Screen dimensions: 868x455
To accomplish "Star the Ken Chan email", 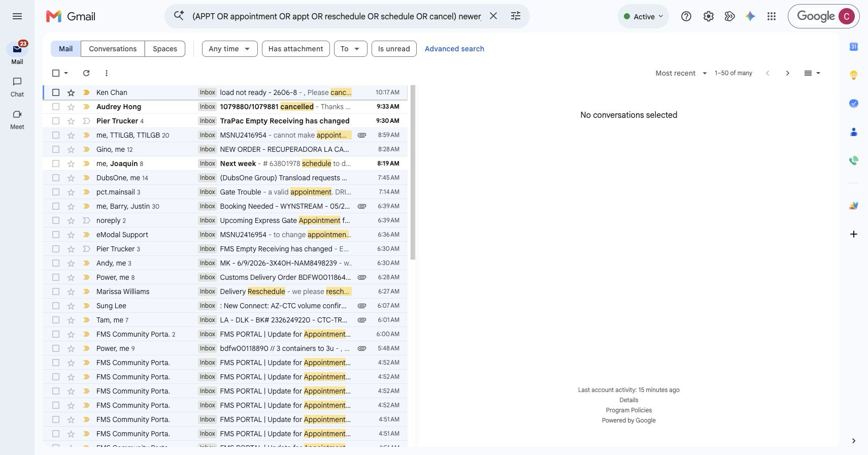I will [71, 92].
